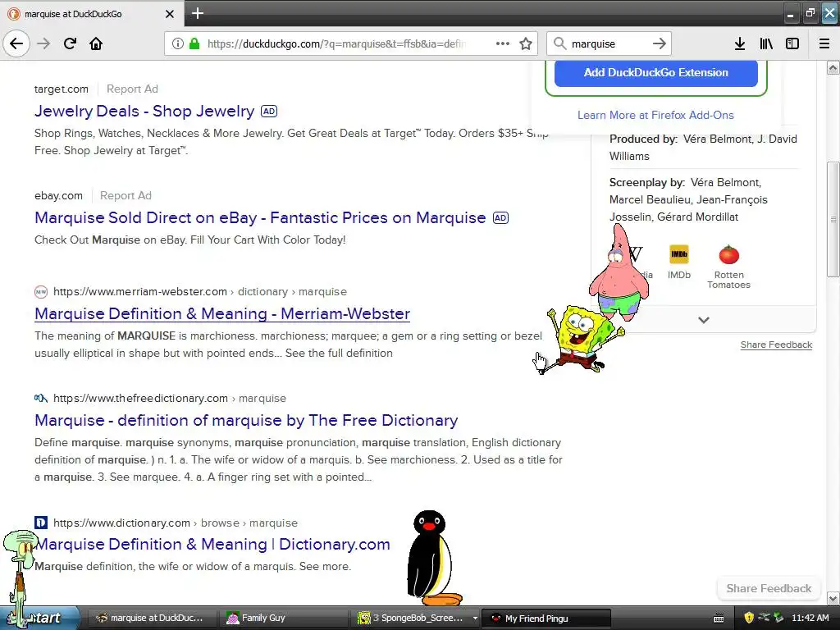
Task: Click the Dictionary.com favicon
Action: (41, 523)
